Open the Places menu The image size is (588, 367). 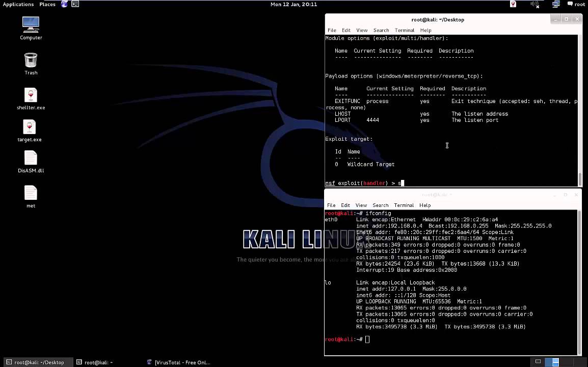click(47, 4)
